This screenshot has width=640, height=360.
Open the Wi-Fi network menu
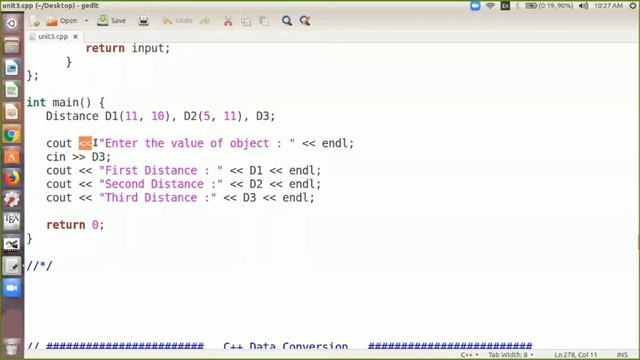[490, 6]
